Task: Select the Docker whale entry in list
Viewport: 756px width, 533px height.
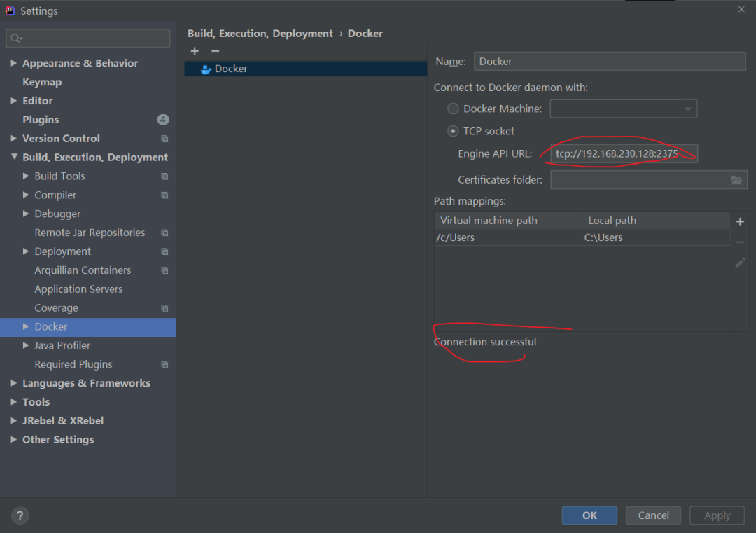Action: click(306, 69)
